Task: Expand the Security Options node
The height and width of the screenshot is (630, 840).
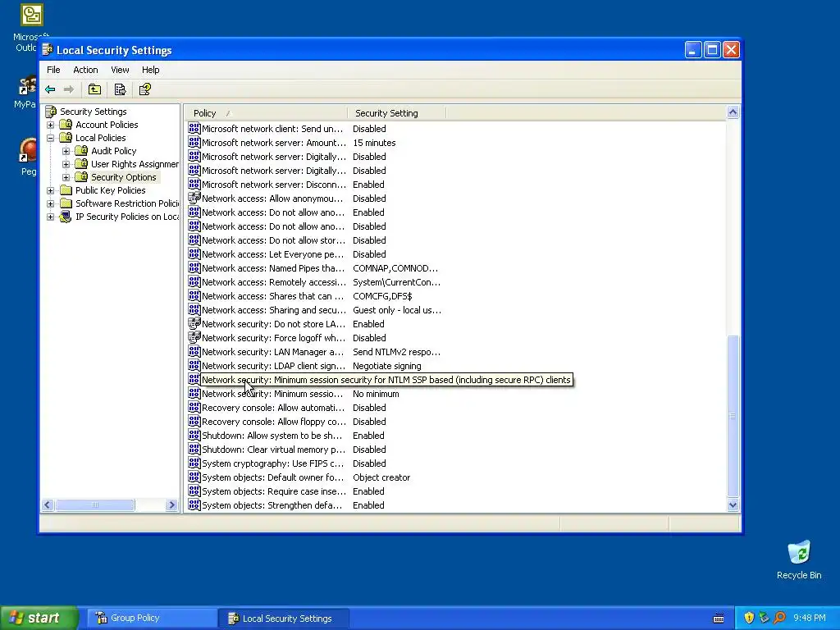Action: [66, 177]
